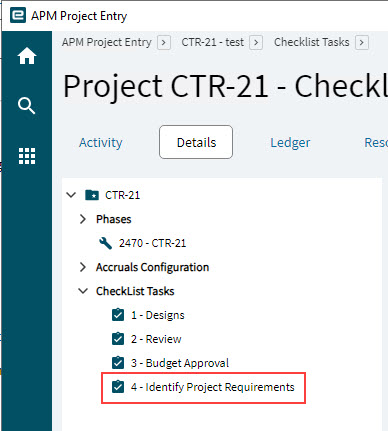The image size is (388, 431).
Task: Select the 2470 - CTR-21 tree item
Action: tap(152, 243)
